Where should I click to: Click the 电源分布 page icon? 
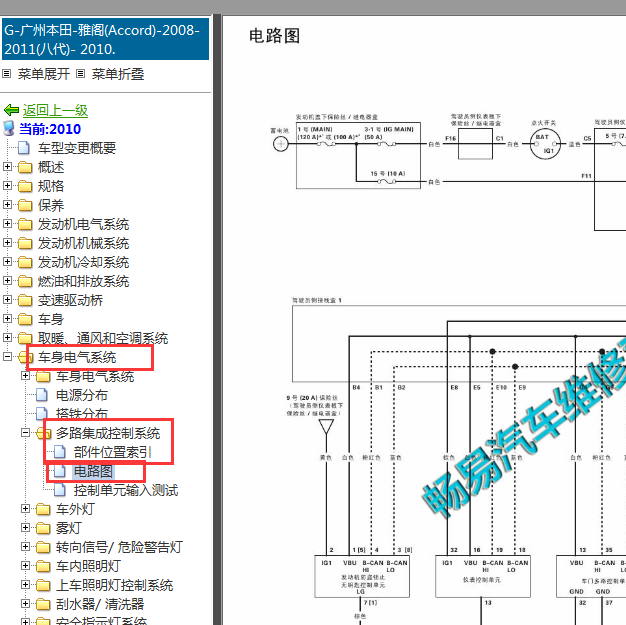42,395
